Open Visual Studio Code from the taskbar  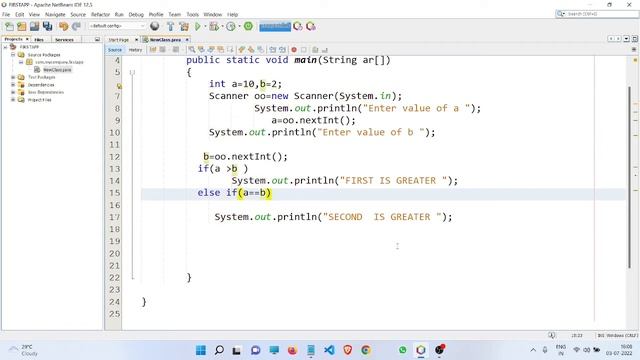329,350
